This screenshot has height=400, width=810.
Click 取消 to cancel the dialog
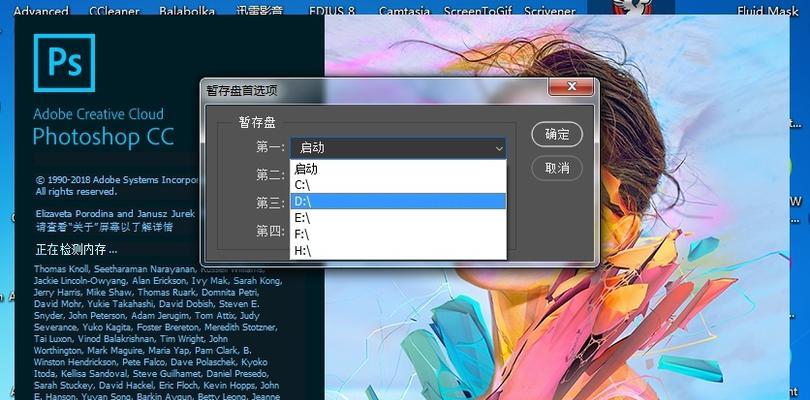pos(557,168)
